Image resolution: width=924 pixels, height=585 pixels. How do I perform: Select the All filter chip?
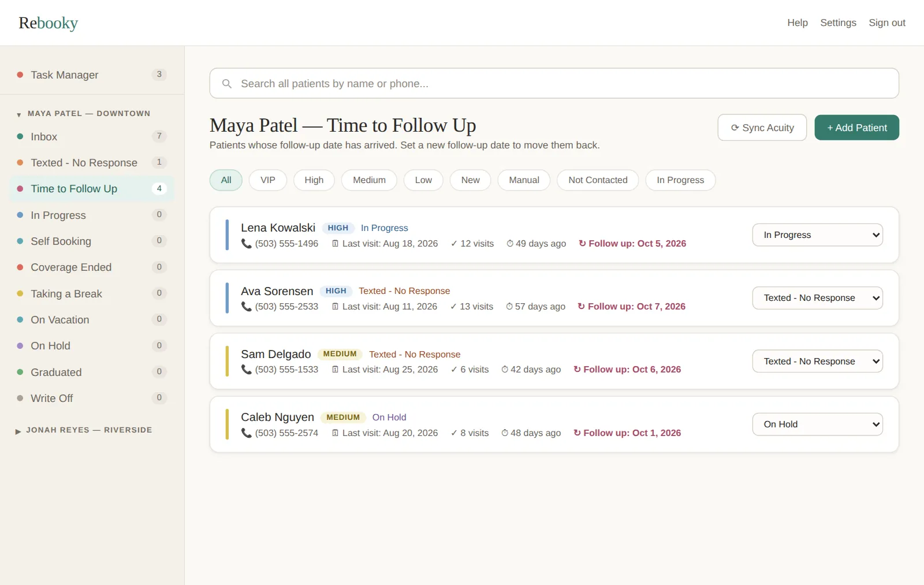pos(226,180)
